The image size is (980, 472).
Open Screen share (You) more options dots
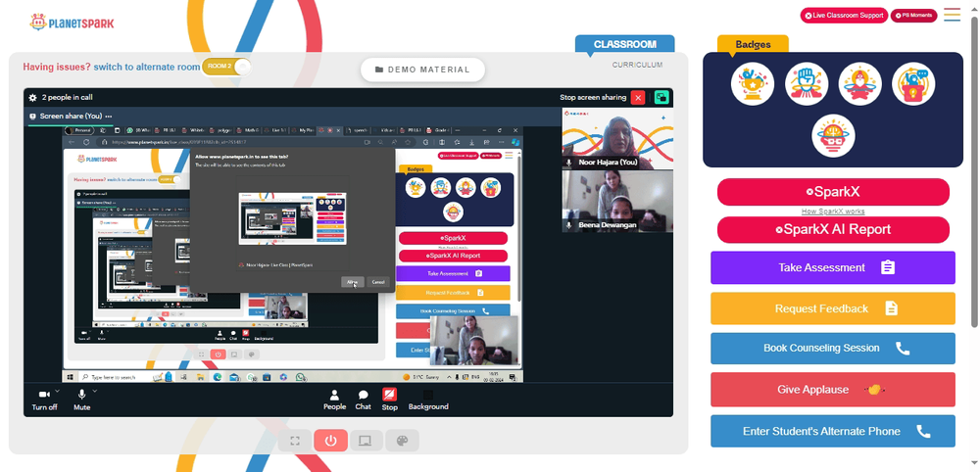[109, 117]
